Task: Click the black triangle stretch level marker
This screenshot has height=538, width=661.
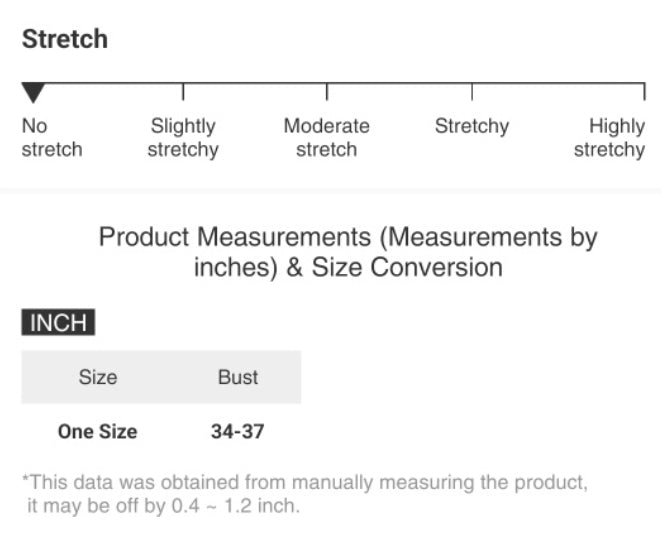Action: [x=34, y=93]
